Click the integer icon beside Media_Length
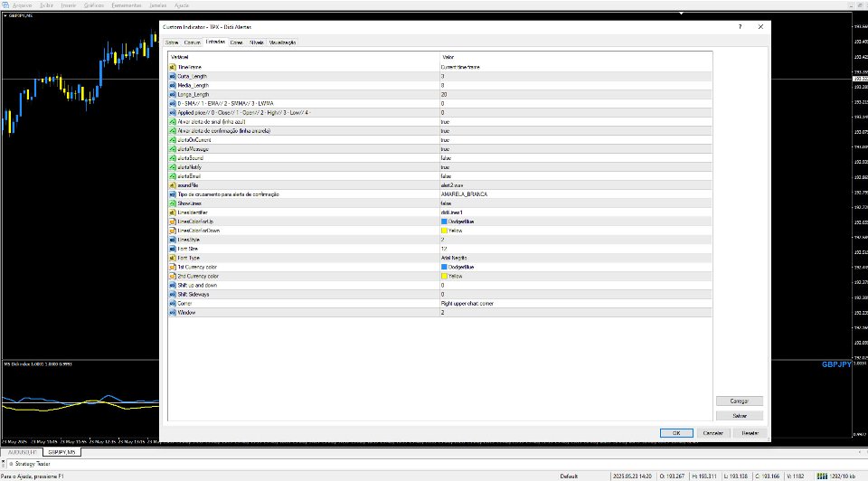Viewport: 868px width, 481px height. [173, 85]
